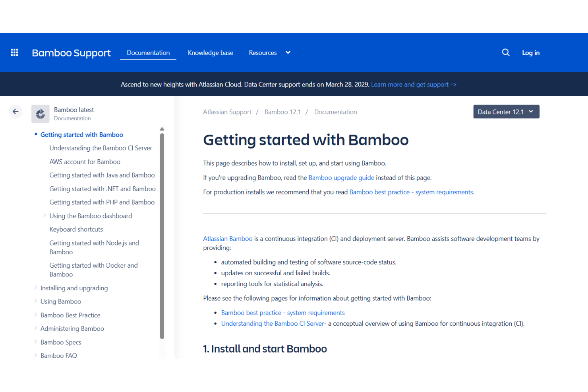The image size is (588, 392).
Task: Expand Installing and upgrading section
Action: [x=35, y=288]
